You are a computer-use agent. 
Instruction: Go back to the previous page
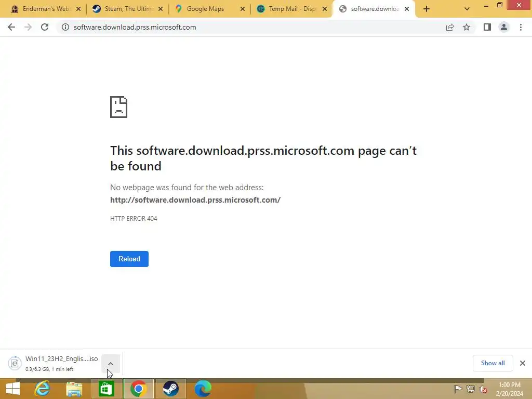(x=11, y=27)
